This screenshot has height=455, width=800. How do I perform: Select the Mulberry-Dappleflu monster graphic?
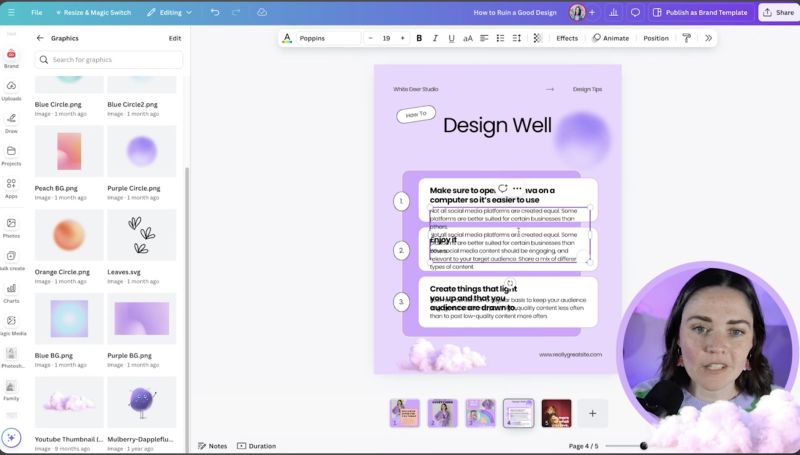pos(141,402)
